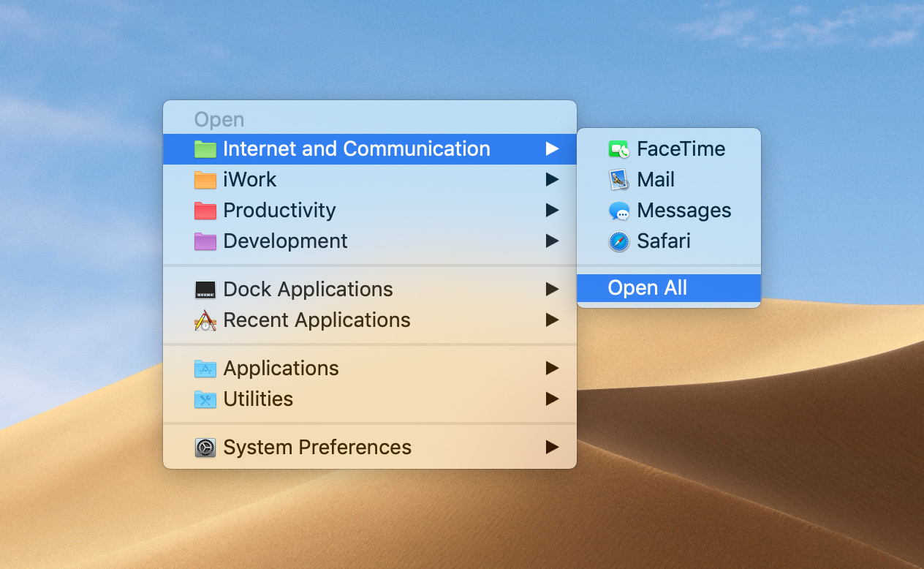Select the Utilities folder icon
The width and height of the screenshot is (924, 569).
point(205,399)
